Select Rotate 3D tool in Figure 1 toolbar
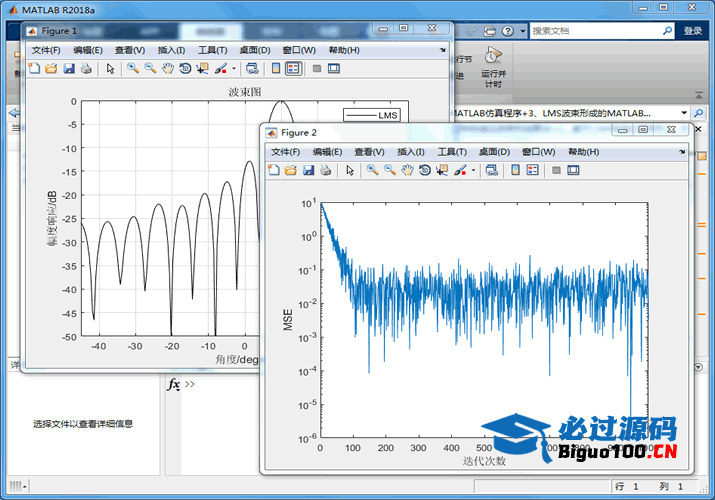This screenshot has height=500, width=715. tap(185, 68)
